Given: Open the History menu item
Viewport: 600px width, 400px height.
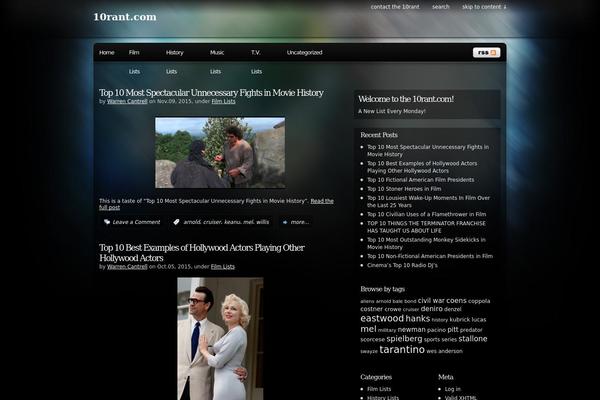Looking at the screenshot, I should click(174, 52).
